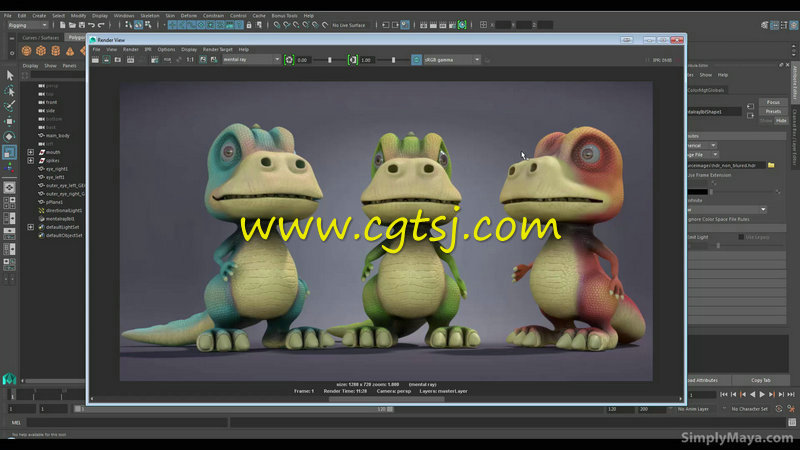The image size is (800, 450).
Task: Choose the Move tool in toolbox
Action: coord(9,121)
